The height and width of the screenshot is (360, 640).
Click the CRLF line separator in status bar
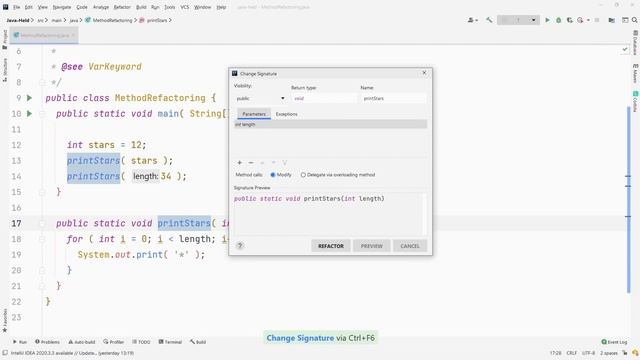(571, 353)
